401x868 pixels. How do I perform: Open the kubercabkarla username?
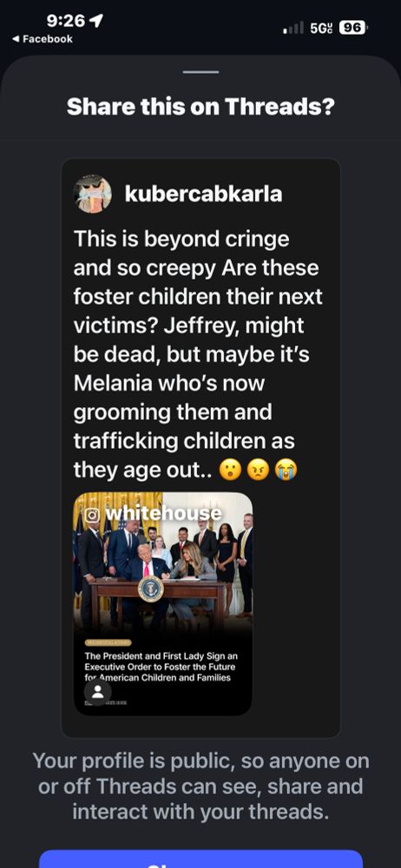pyautogui.click(x=203, y=194)
